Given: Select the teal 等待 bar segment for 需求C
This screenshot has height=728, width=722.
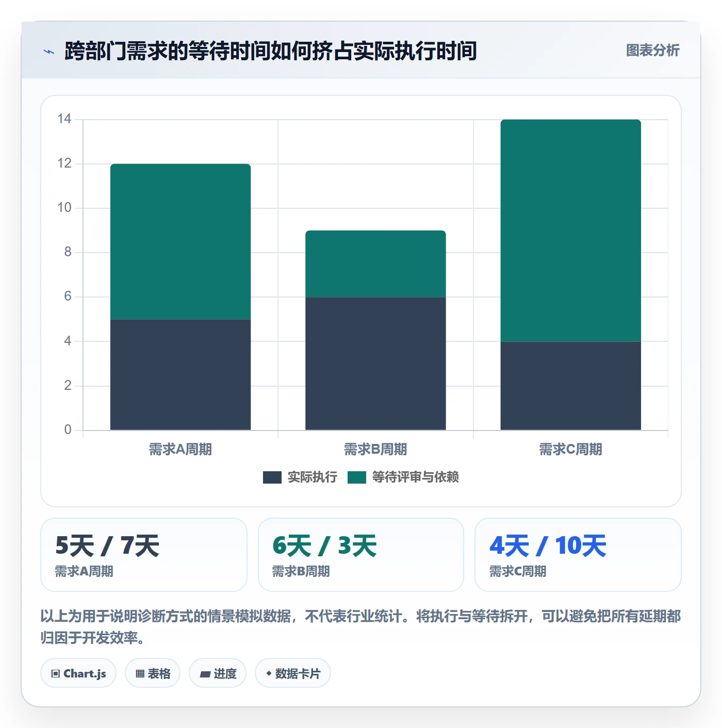Looking at the screenshot, I should [x=570, y=230].
